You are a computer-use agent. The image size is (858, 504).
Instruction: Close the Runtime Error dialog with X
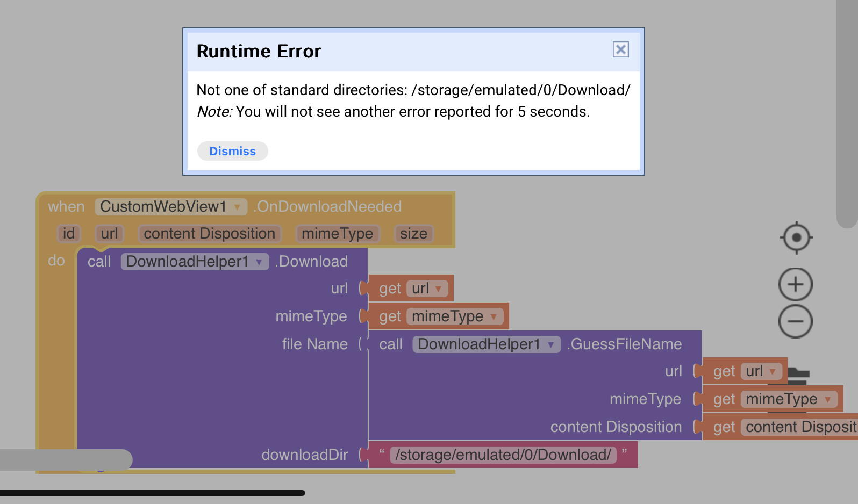coord(620,49)
